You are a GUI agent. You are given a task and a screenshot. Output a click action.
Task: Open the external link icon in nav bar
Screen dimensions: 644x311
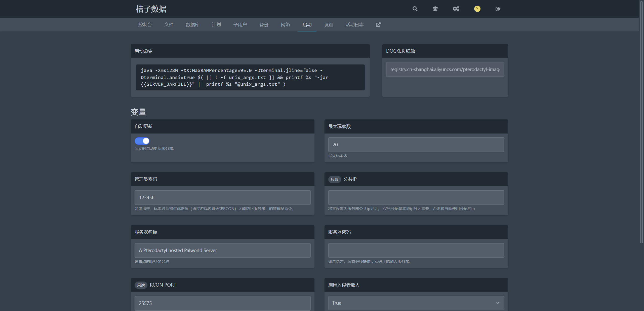tap(378, 24)
